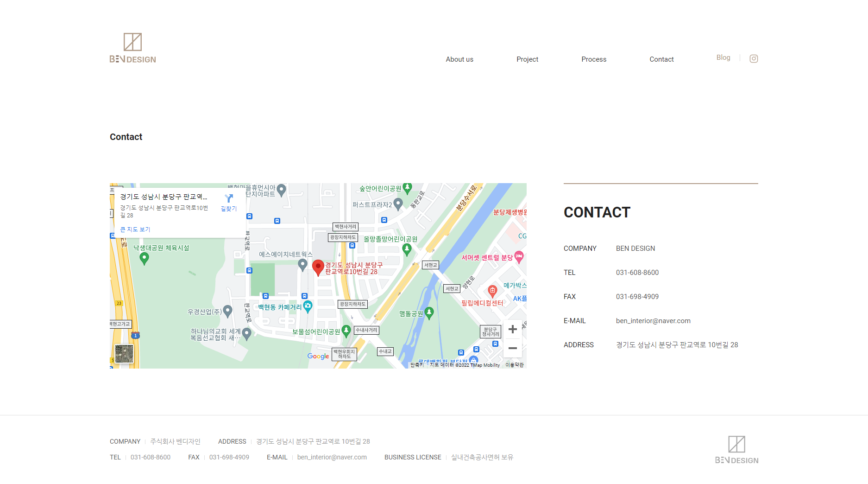The image size is (868, 484).
Task: Click the footer e-mail ben_interior@naver.com
Action: pos(332,457)
